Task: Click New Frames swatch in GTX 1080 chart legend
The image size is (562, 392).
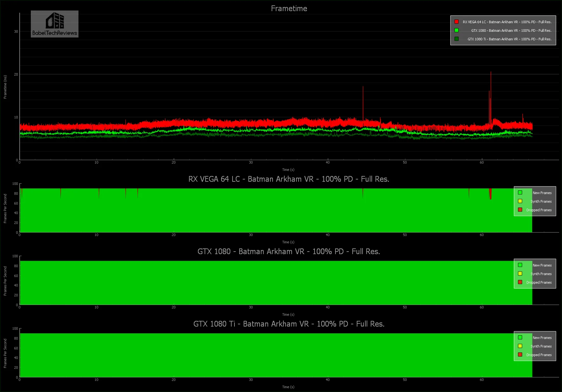Action: [x=520, y=265]
